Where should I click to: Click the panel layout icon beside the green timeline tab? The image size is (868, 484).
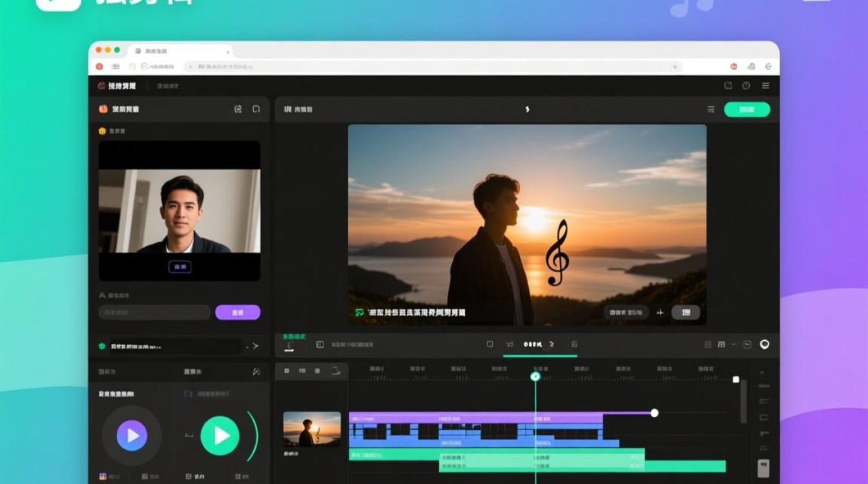click(320, 345)
